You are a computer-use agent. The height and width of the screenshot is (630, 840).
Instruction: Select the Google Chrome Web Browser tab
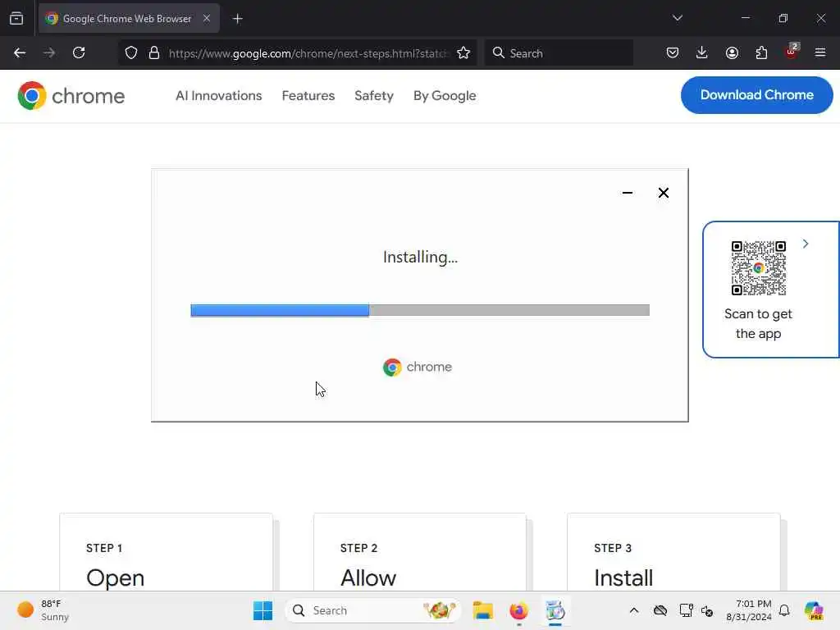(127, 18)
